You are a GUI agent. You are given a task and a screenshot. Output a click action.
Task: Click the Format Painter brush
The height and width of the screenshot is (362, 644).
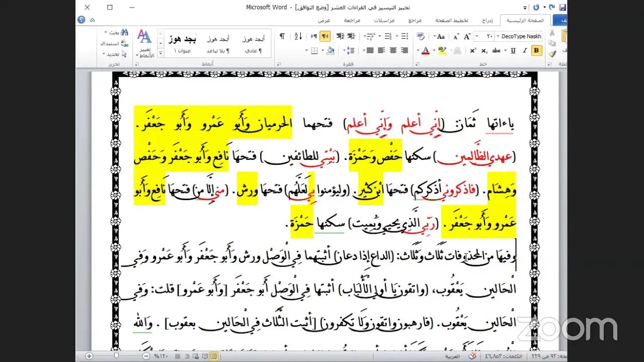[552, 54]
